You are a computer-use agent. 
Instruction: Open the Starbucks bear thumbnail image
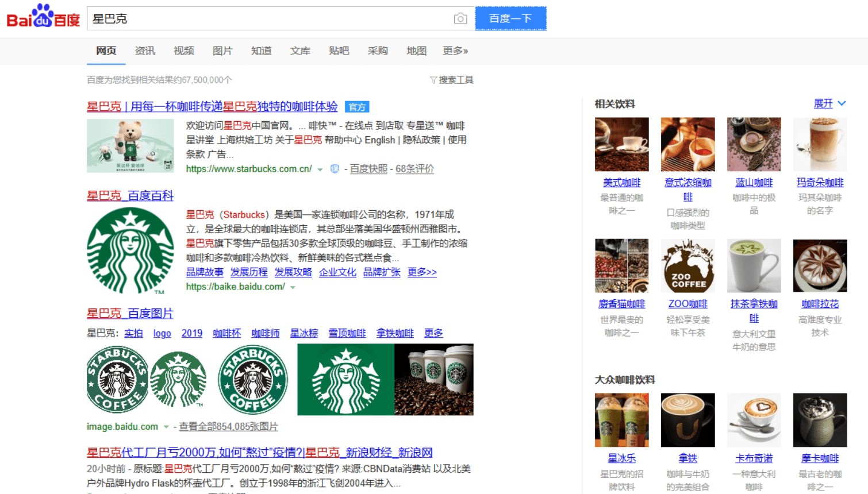point(130,146)
